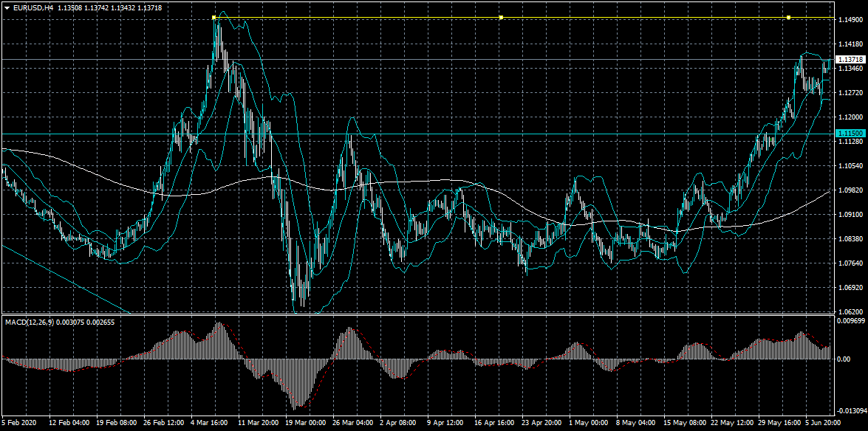Click the 19 Mar 00:00 time label

tap(306, 424)
